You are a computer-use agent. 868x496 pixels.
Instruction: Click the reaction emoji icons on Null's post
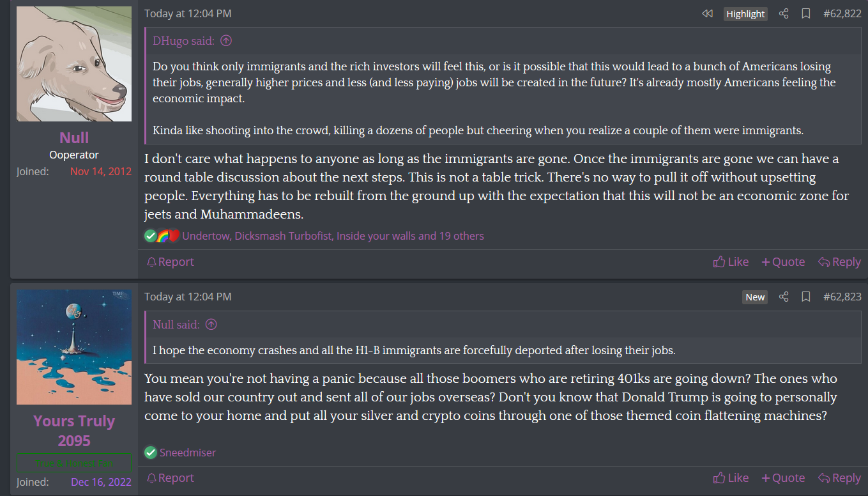point(162,236)
